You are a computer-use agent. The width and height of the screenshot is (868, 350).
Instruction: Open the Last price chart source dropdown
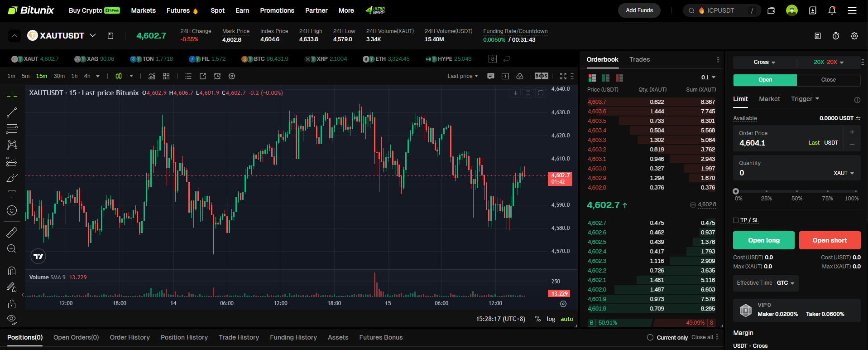[463, 76]
